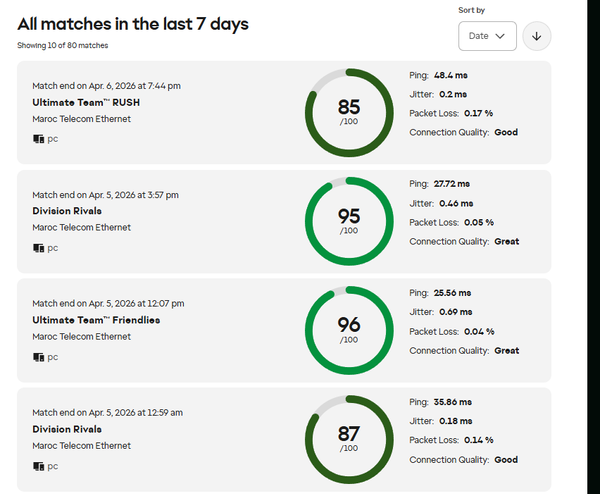Screen dimensions: 600x494
Task: Click pc platform icon in RUSH match
Action: [39, 139]
